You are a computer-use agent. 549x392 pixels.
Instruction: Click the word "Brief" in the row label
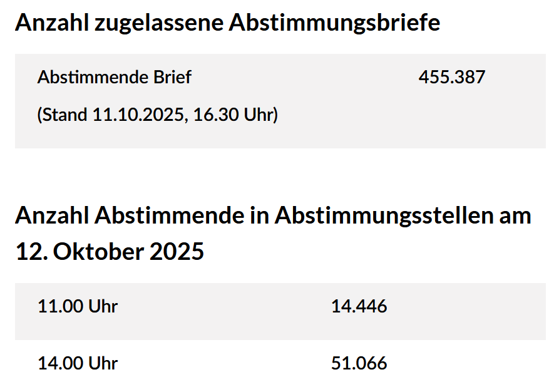click(172, 77)
